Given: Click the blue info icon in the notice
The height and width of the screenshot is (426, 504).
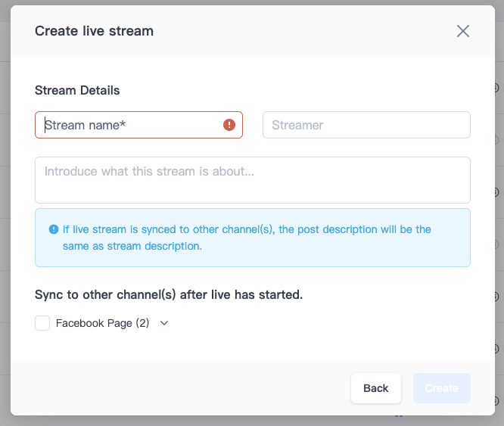Looking at the screenshot, I should [54, 229].
